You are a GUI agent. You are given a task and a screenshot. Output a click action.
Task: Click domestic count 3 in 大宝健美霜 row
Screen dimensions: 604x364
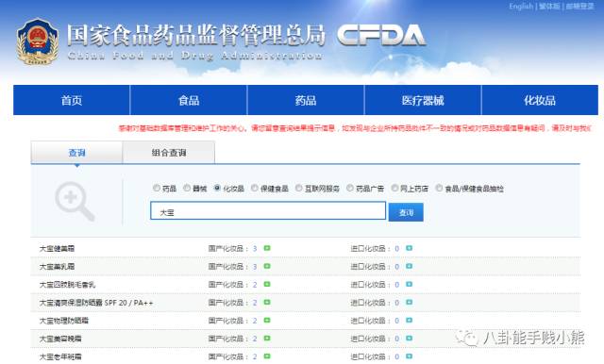(x=255, y=249)
